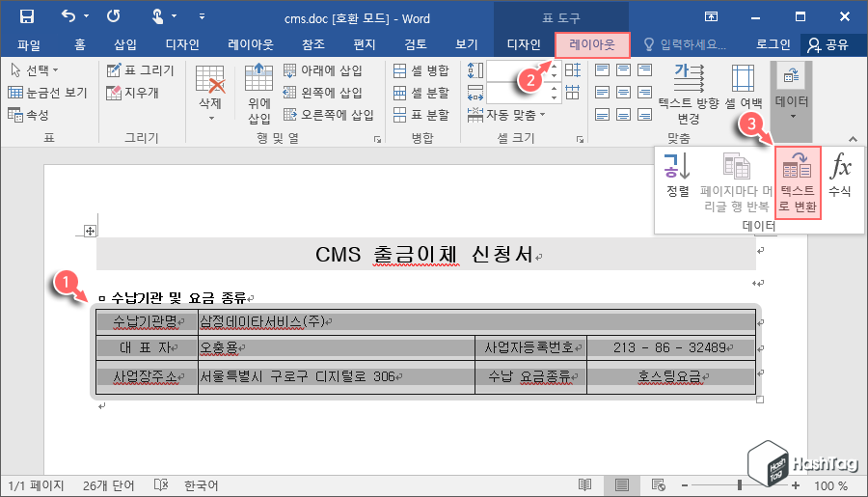Screen dimensions: 868x497
Task: Click 텍스트로 변환 convert to text
Action: [x=798, y=182]
